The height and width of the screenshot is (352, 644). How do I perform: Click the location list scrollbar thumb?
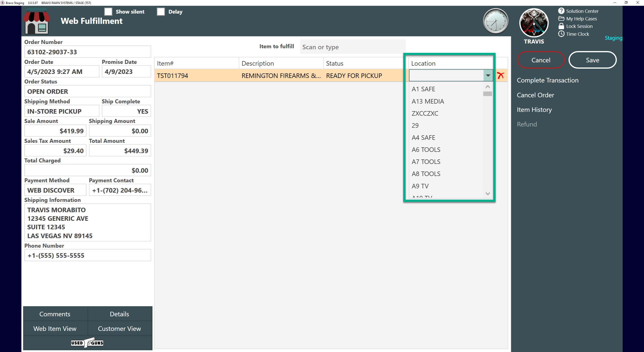tap(488, 94)
